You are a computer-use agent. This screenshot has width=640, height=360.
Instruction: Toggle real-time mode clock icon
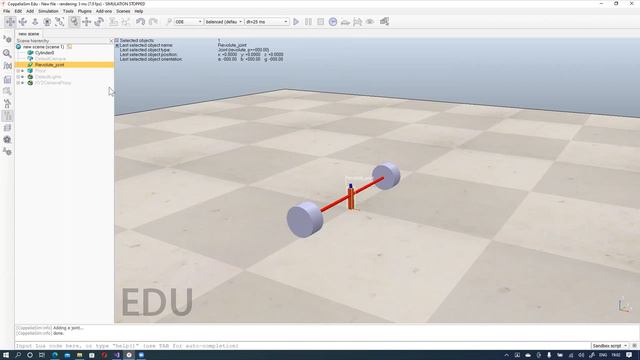click(x=333, y=22)
